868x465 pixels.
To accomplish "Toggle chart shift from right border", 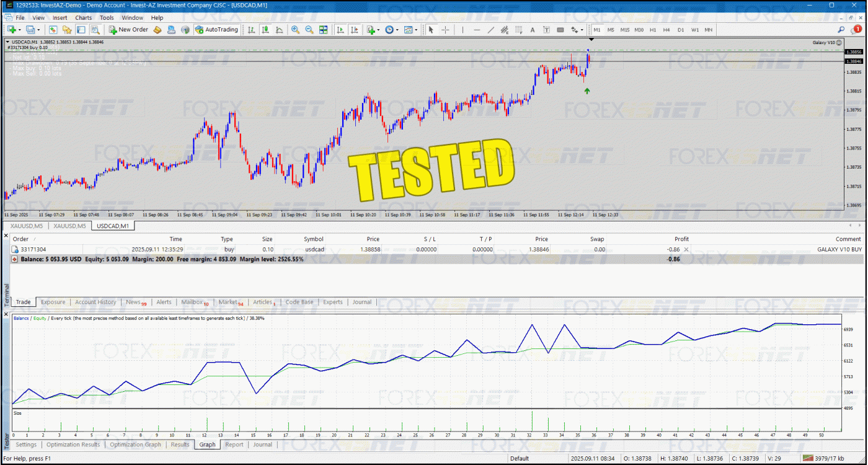I will 354,29.
